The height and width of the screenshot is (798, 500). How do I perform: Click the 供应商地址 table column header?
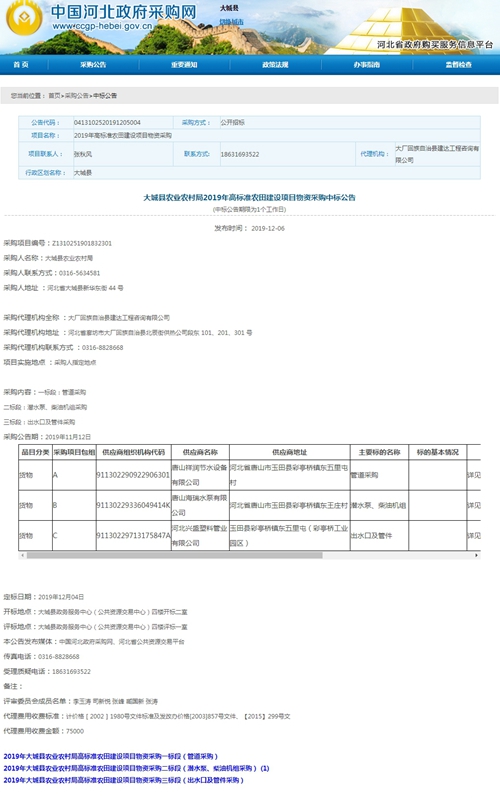(x=290, y=452)
